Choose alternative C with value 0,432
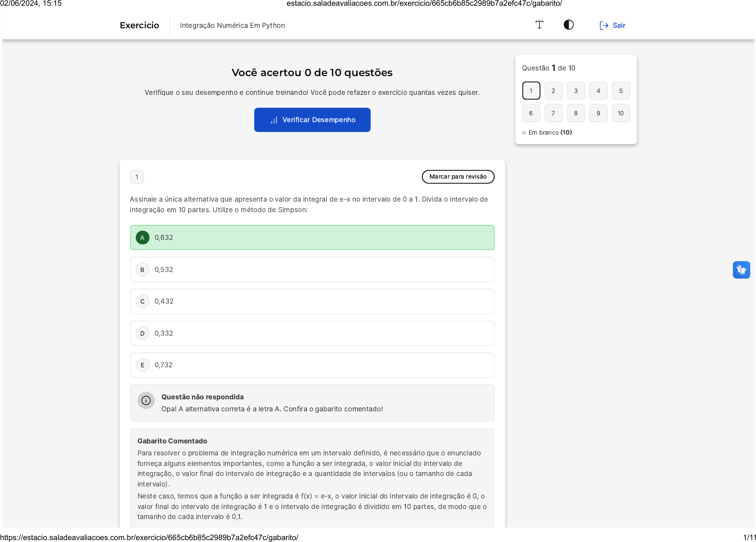The image size is (756, 542). (x=312, y=301)
